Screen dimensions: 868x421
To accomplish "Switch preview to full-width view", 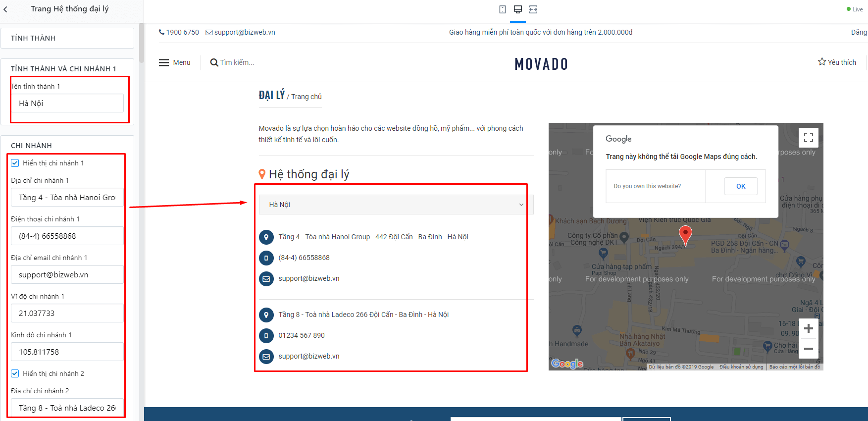I will (x=533, y=9).
